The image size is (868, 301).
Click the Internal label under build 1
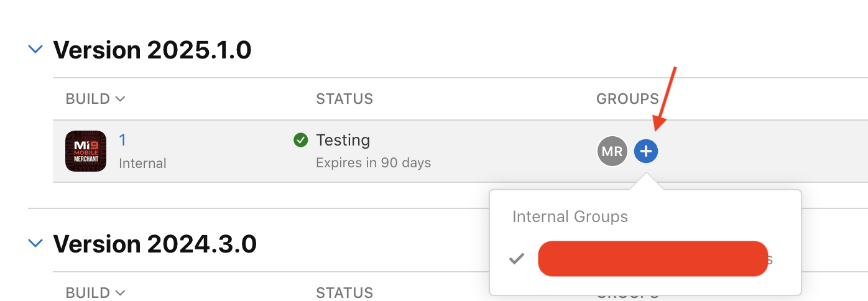click(x=142, y=164)
